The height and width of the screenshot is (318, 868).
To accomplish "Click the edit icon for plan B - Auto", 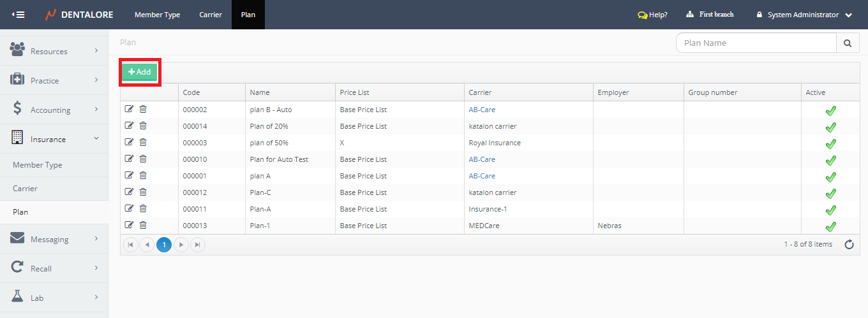I will 130,109.
